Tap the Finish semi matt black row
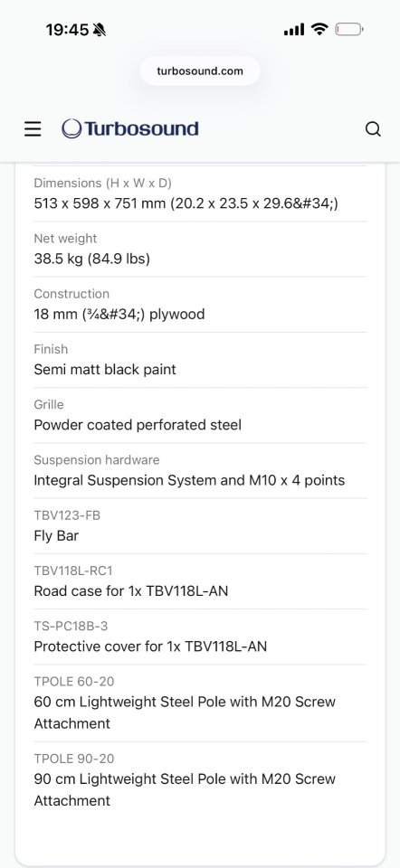 tap(200, 360)
